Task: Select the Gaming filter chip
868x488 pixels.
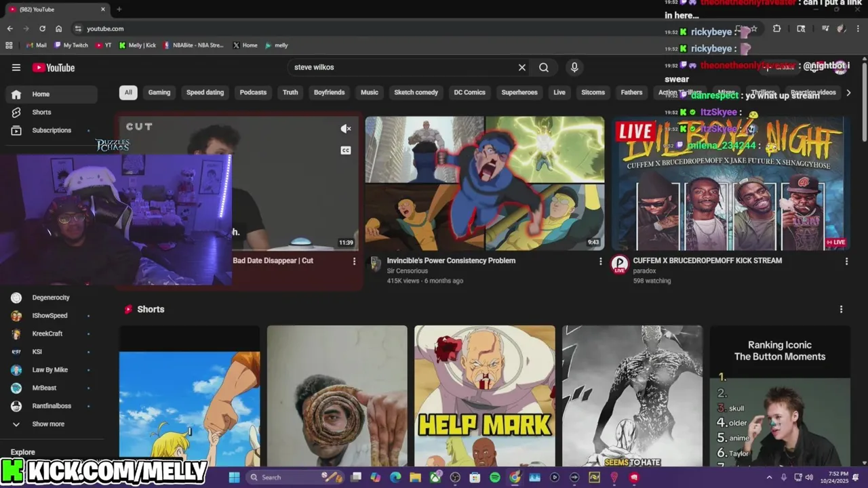Action: pos(159,92)
